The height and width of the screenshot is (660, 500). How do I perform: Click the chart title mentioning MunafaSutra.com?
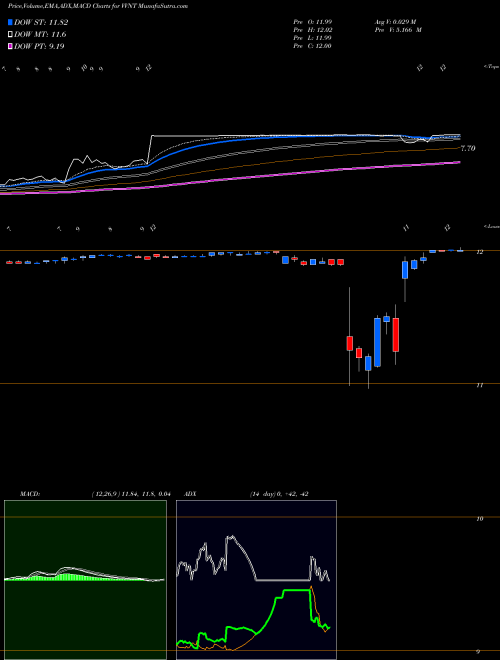point(98,6)
